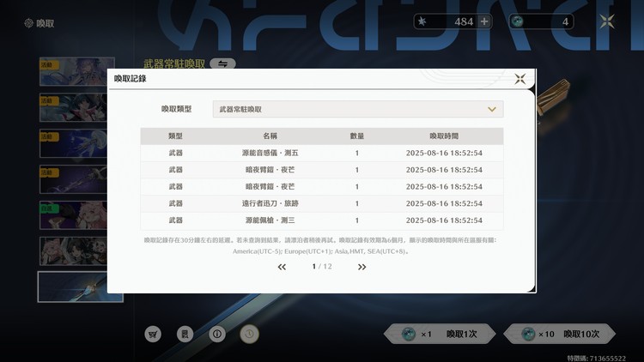Click the page indicator 1 / 12
This screenshot has height=362, width=644.
[x=322, y=267]
